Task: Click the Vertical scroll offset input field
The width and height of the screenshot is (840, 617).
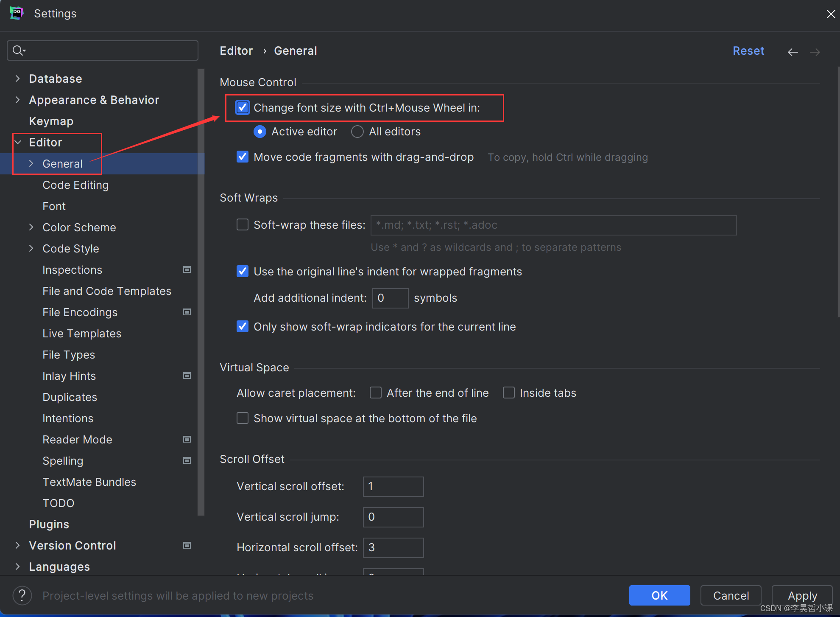Action: 393,486
